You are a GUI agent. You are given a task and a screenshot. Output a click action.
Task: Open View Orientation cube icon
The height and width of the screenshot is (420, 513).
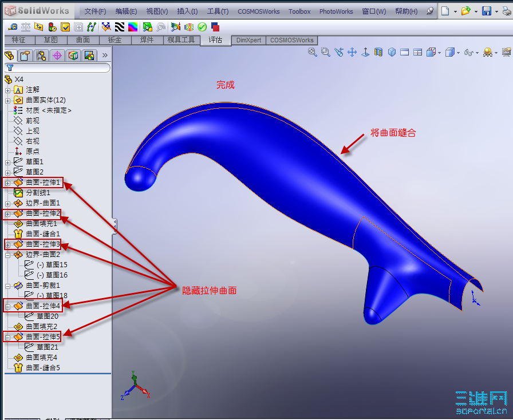[x=431, y=52]
